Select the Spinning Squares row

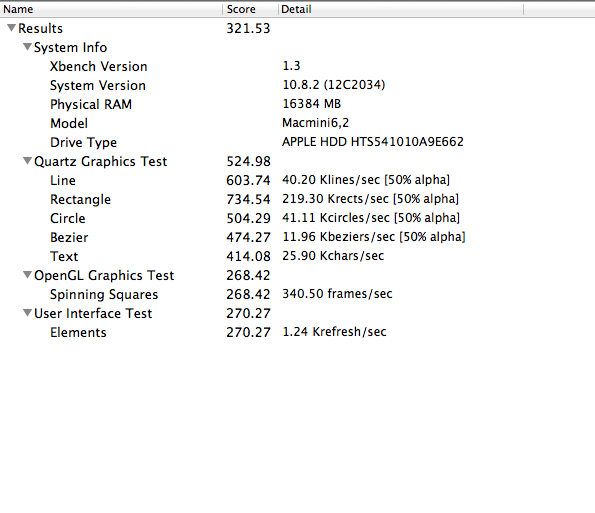click(x=298, y=294)
